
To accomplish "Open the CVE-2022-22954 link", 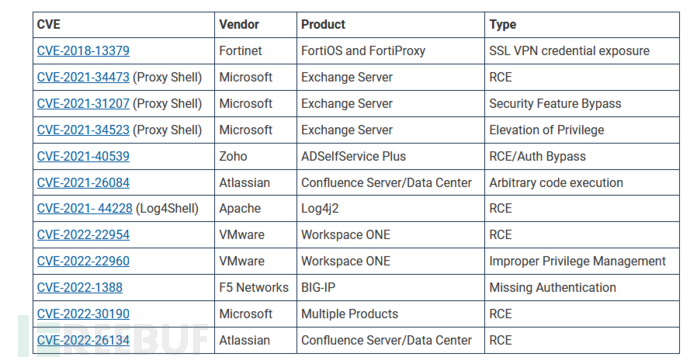I will 83,235.
